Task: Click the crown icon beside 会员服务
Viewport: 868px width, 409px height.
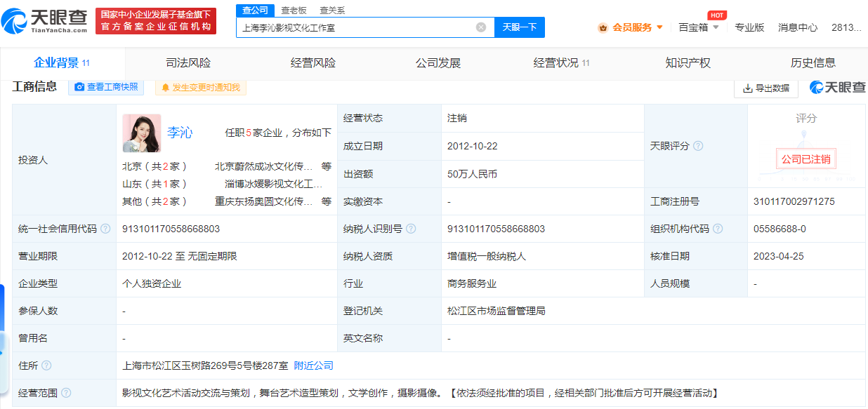Action: (603, 27)
